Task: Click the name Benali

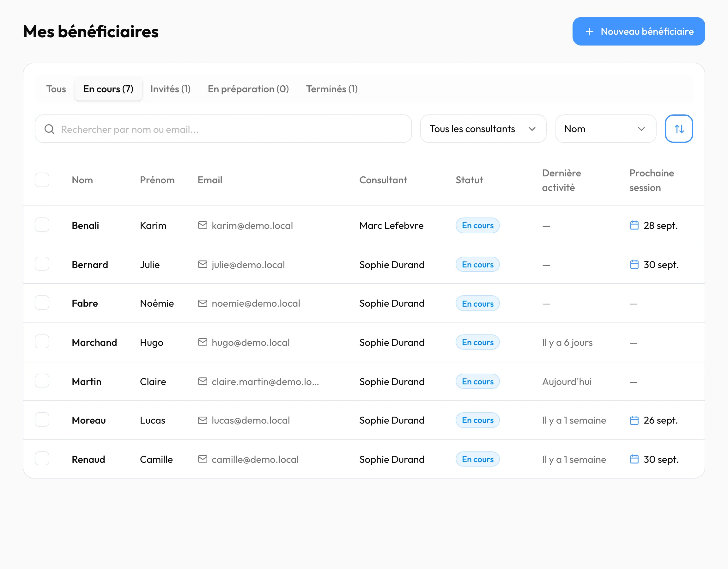Action: [85, 225]
